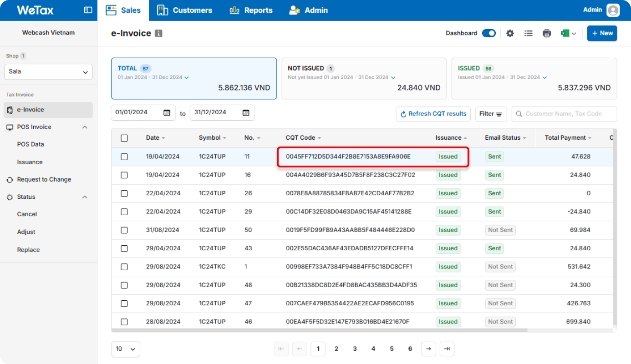The width and height of the screenshot is (631, 364).
Task: Go to page 4
Action: pos(373,349)
